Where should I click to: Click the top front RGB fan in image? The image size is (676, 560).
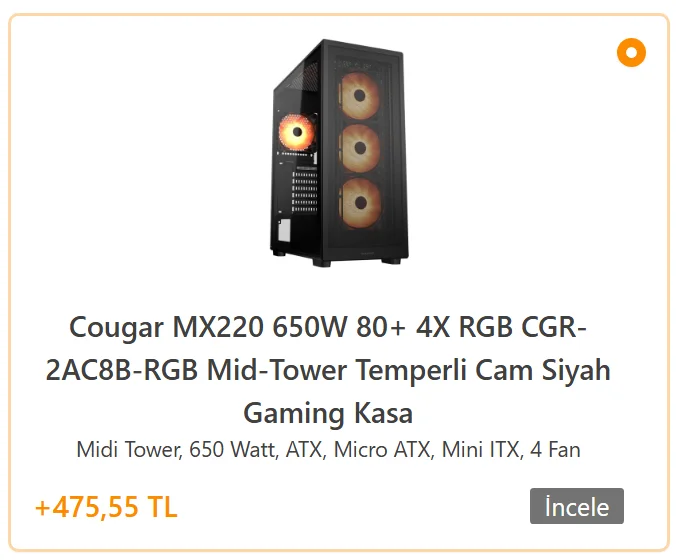360,93
